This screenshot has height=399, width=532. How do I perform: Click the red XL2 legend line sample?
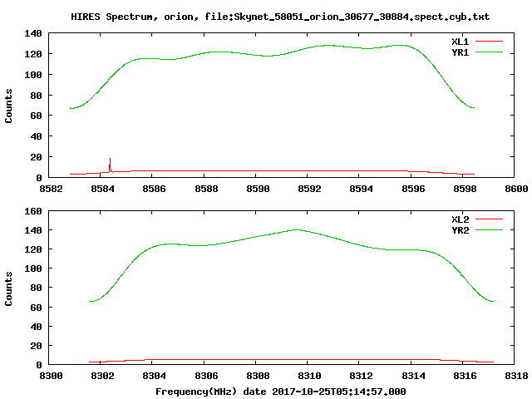coord(489,219)
